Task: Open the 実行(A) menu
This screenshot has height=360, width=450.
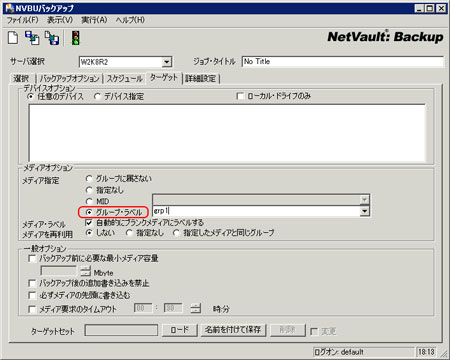Action: pyautogui.click(x=94, y=20)
